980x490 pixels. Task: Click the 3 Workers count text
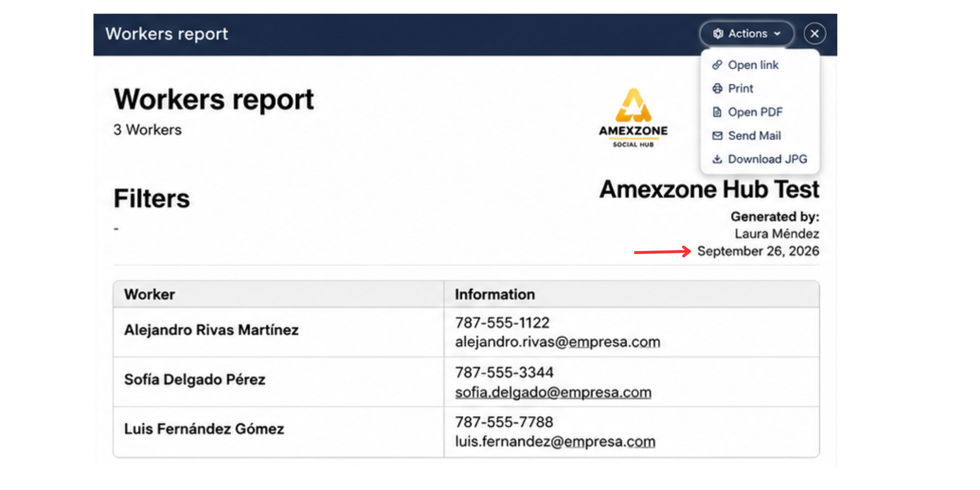147,130
